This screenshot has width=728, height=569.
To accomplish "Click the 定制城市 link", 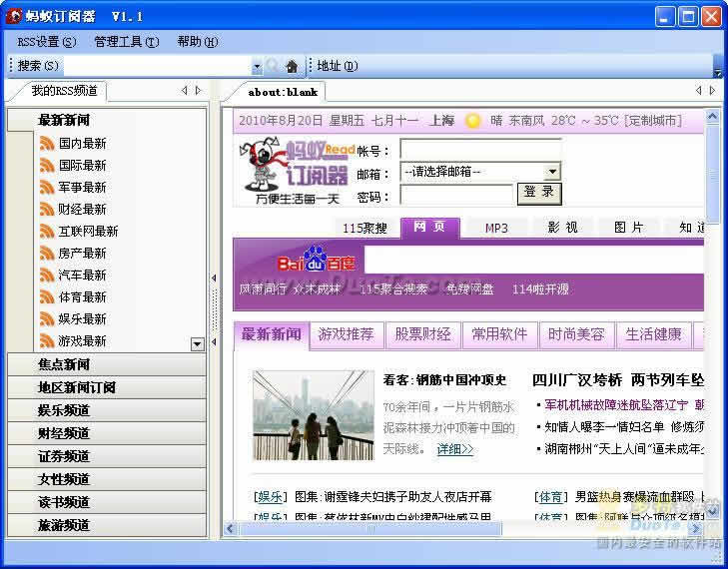I will [654, 121].
